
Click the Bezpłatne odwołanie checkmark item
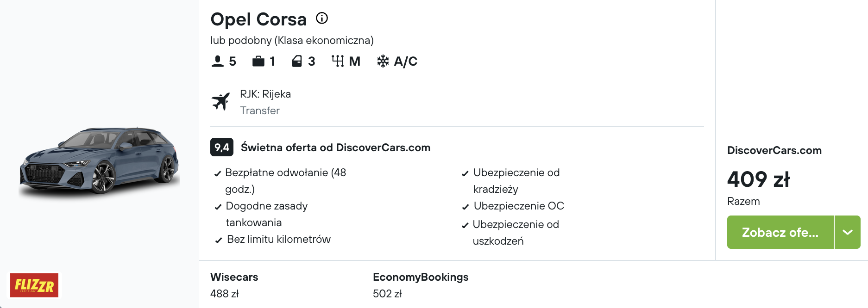pyautogui.click(x=281, y=181)
